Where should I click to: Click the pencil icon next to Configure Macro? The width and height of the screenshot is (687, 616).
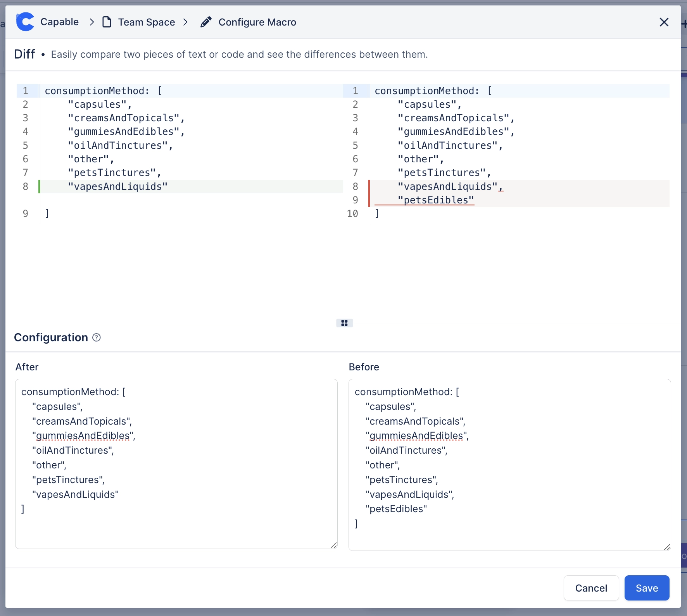[205, 22]
